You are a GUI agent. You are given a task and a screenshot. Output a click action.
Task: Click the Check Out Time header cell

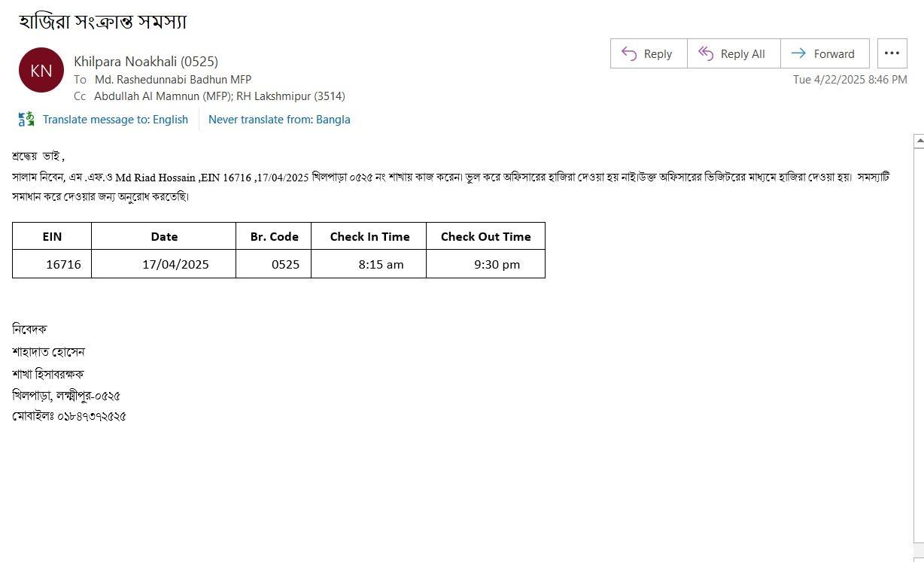click(x=485, y=236)
